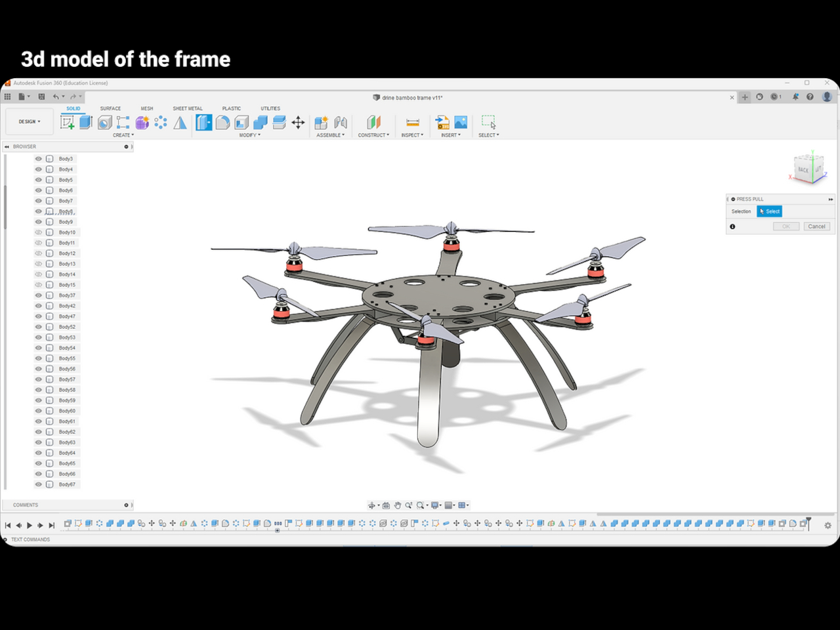Open the Insert SVG tool

click(x=443, y=123)
